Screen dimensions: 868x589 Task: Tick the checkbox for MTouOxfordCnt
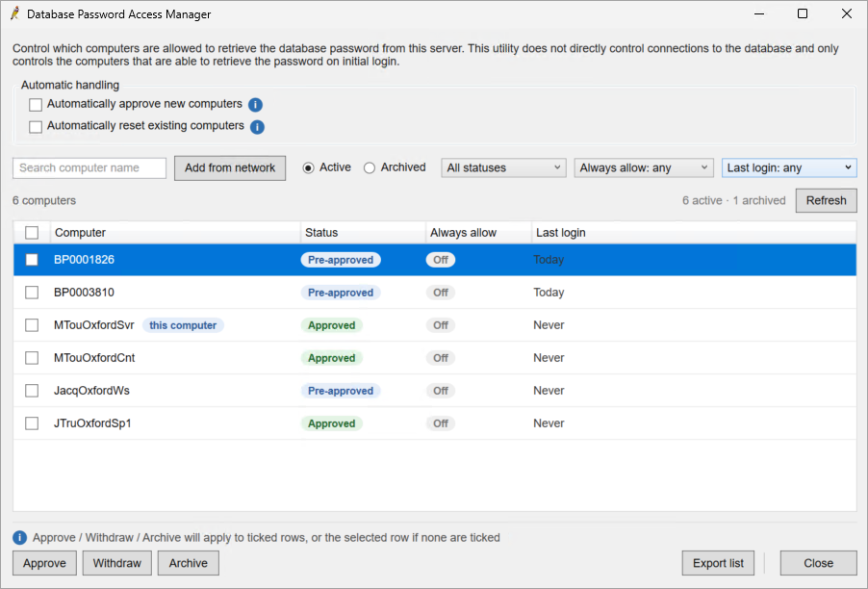pos(32,358)
